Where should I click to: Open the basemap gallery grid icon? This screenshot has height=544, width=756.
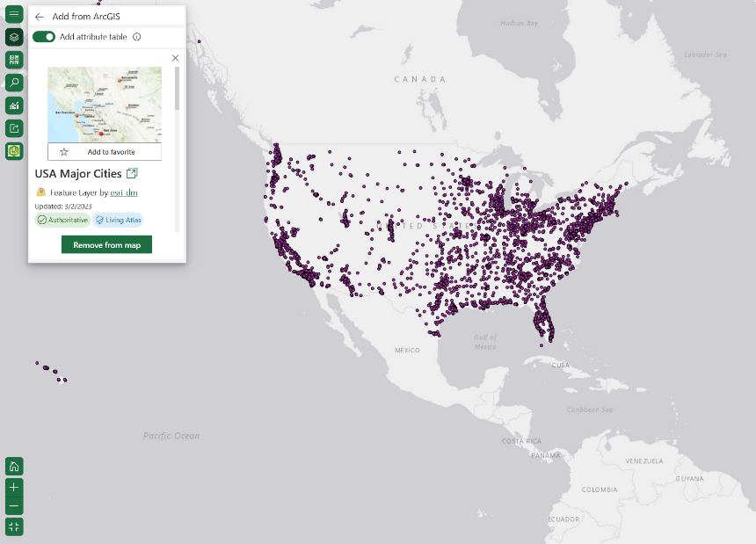coord(14,60)
